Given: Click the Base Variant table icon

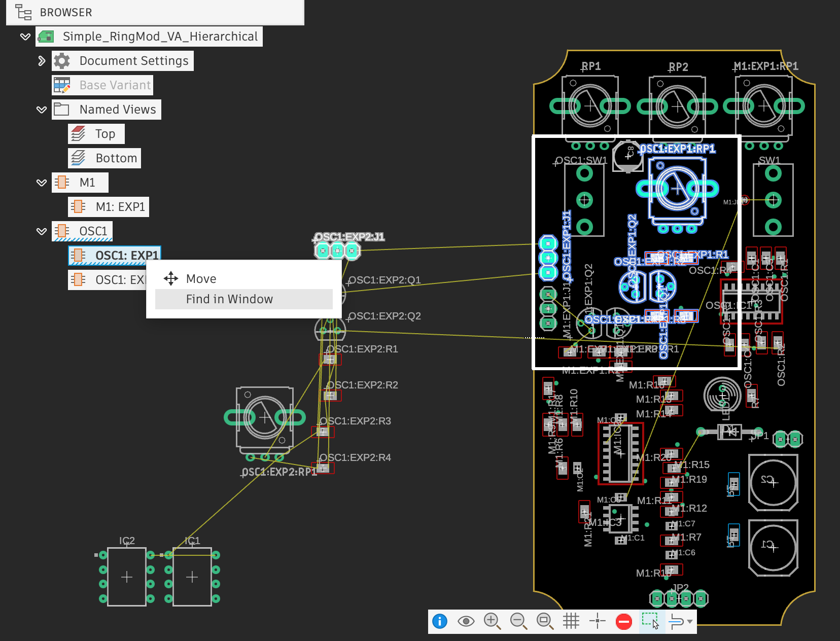Looking at the screenshot, I should tap(62, 85).
